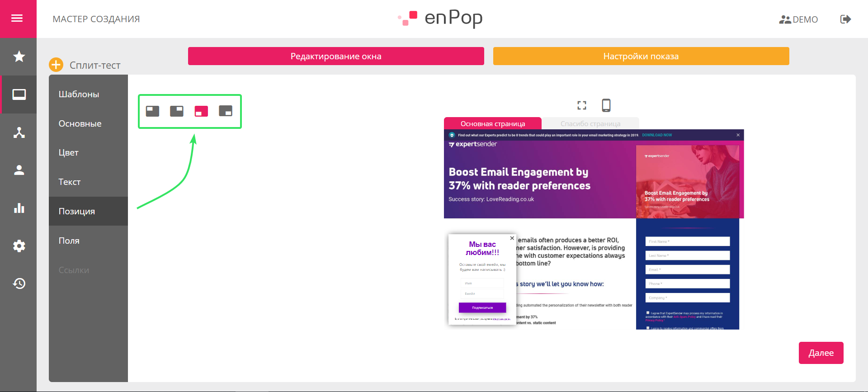
Task: Open the bar chart statistics icon in sidebar
Action: pyautogui.click(x=19, y=208)
